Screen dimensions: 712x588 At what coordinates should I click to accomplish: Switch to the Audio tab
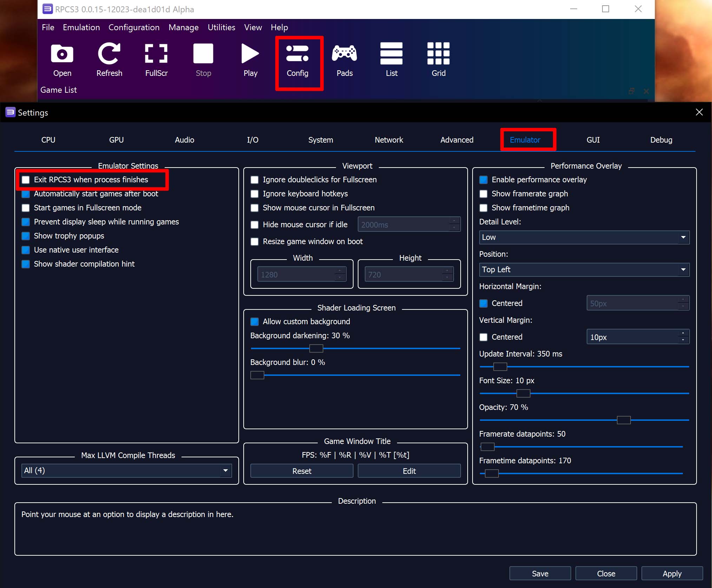click(x=185, y=140)
